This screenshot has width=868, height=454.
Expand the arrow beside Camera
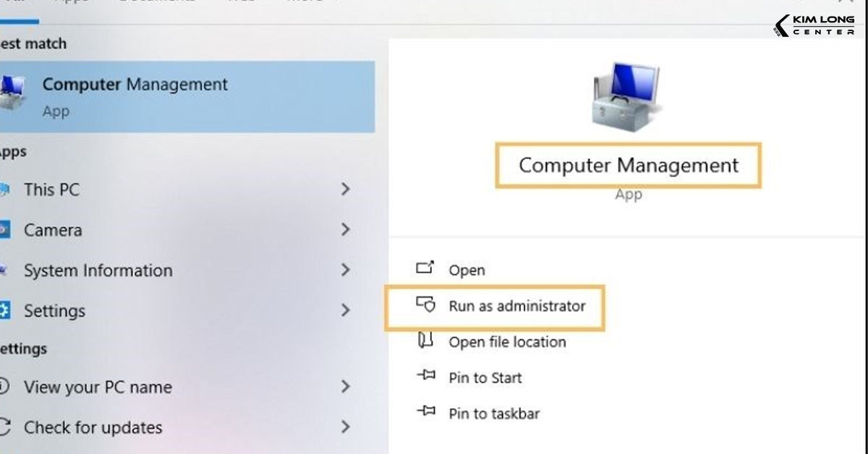click(345, 230)
